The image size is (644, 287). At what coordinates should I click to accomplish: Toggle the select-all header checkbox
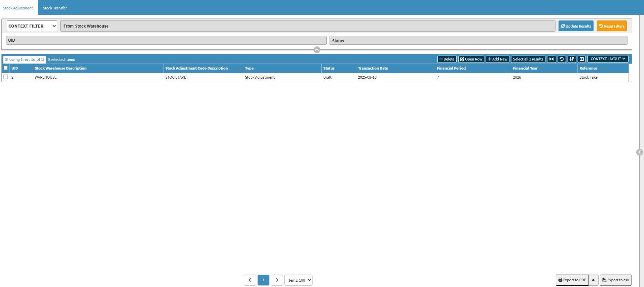[x=6, y=68]
